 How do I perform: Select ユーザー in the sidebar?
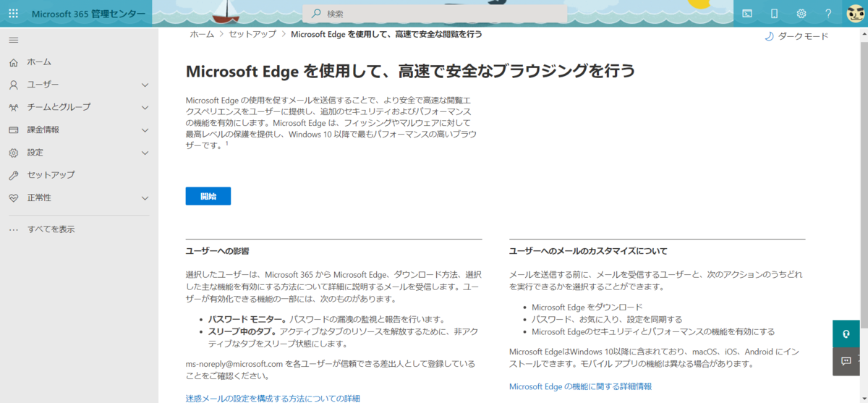[43, 85]
